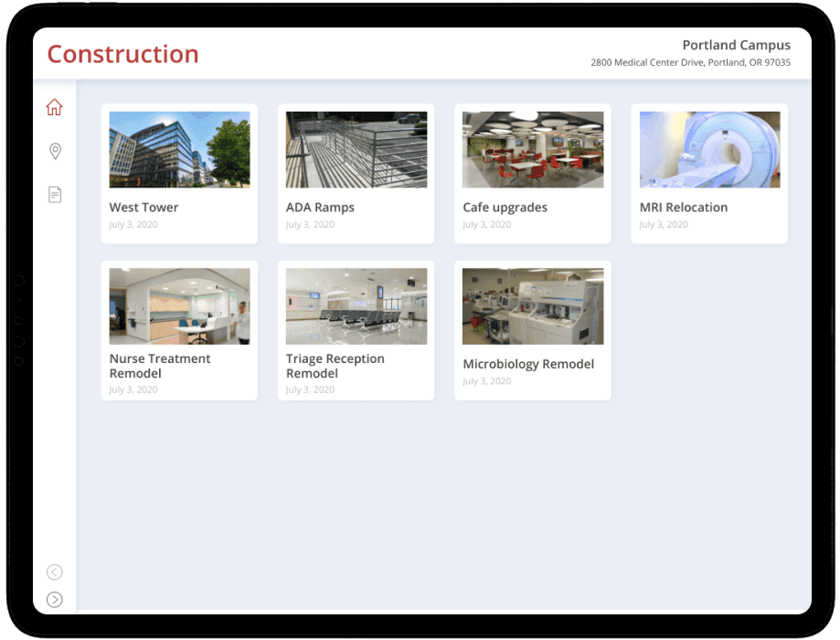Select the Nurse Treatment Remodel photo

[x=179, y=306]
